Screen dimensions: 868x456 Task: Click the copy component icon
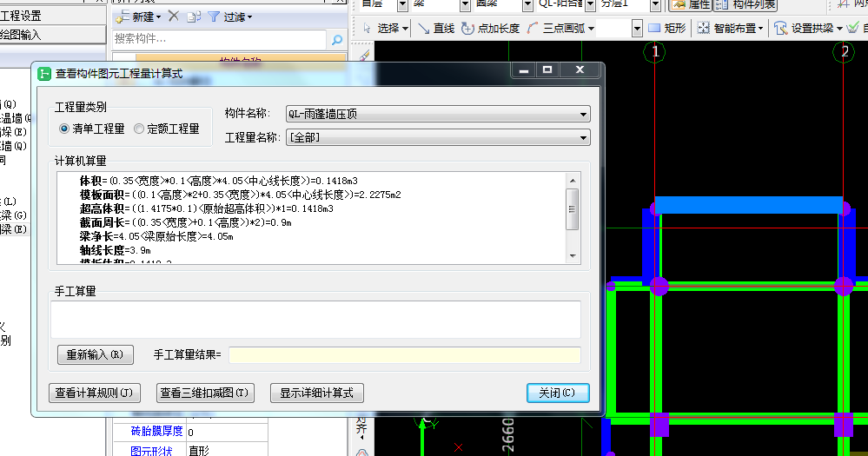193,17
